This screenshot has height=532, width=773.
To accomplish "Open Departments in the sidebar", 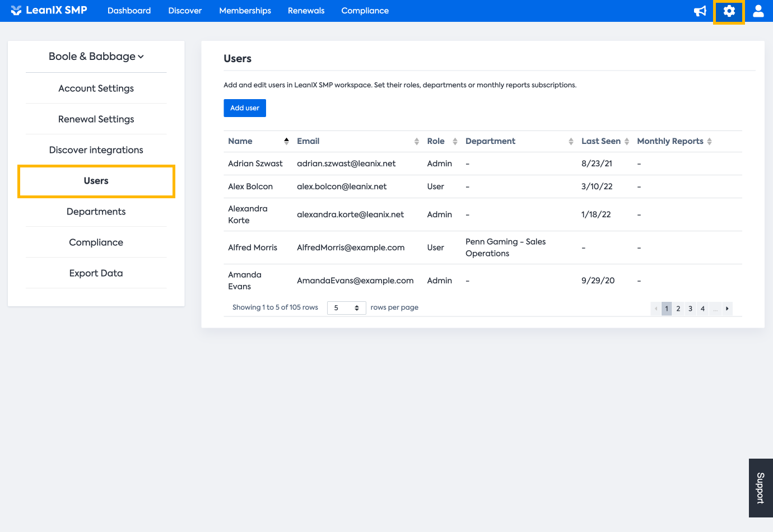I will pos(96,212).
